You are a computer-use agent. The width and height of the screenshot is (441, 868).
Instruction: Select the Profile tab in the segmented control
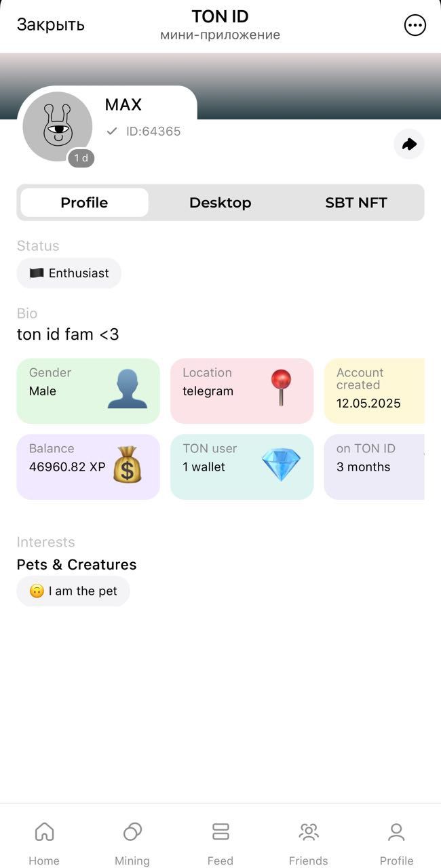(x=84, y=202)
